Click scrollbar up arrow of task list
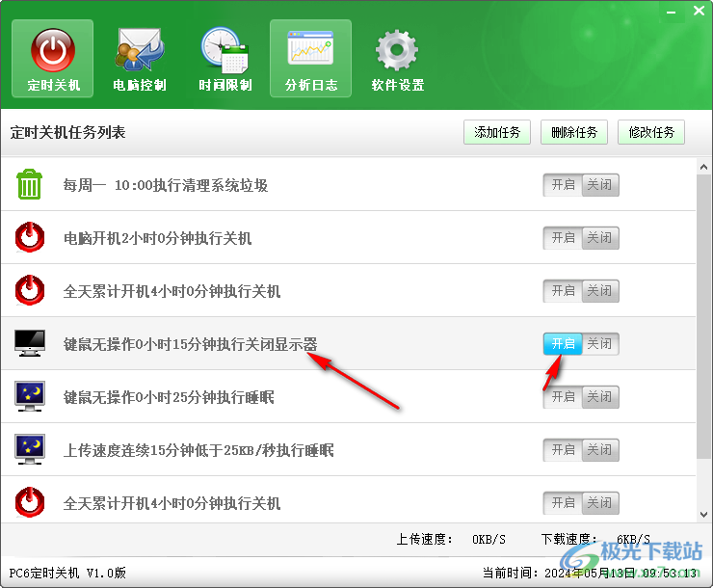 [x=704, y=167]
